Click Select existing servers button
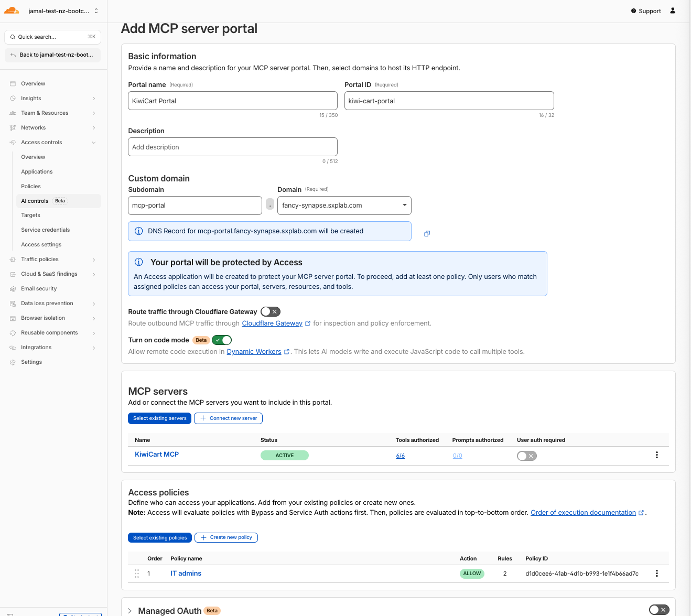691x616 pixels. pyautogui.click(x=160, y=418)
